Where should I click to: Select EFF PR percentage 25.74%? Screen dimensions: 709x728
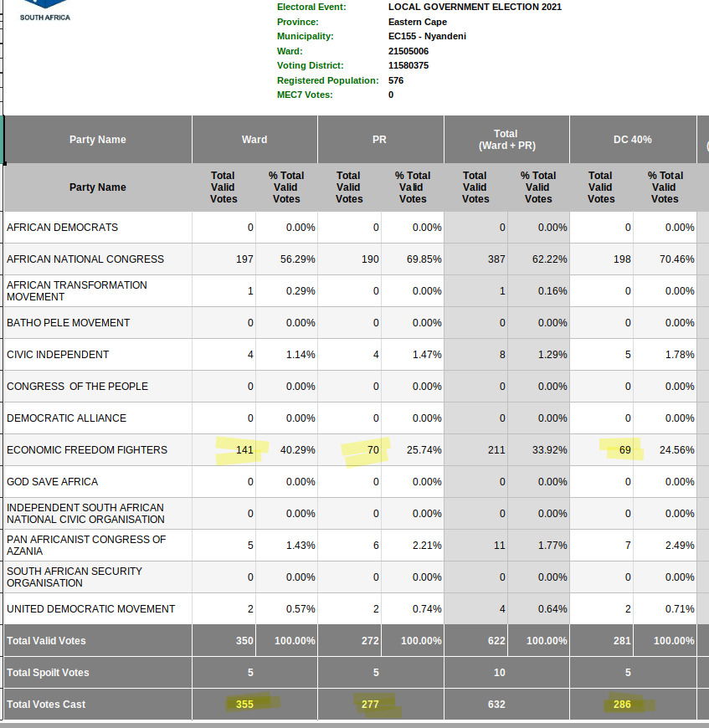click(x=424, y=450)
